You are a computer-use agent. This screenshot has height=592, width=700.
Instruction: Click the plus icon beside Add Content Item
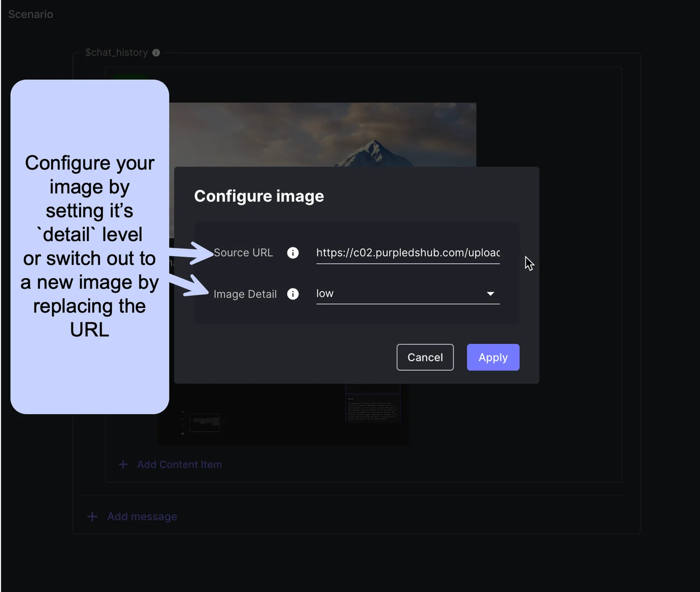[123, 464]
